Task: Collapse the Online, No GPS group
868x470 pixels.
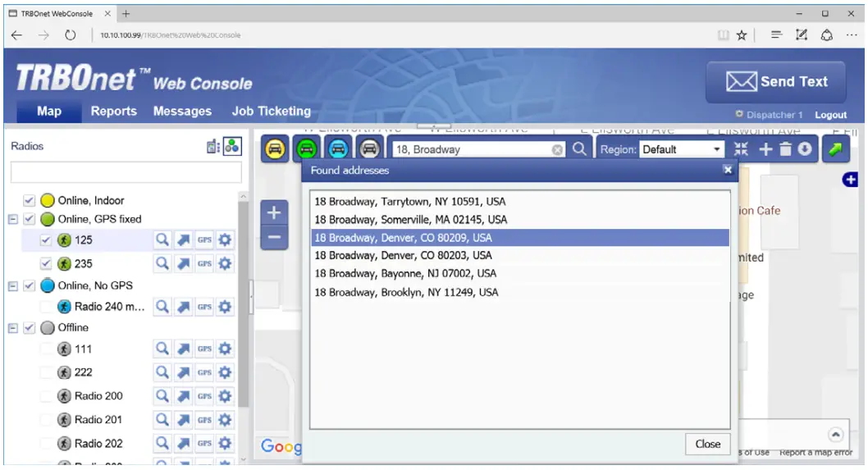Action: pos(13,286)
